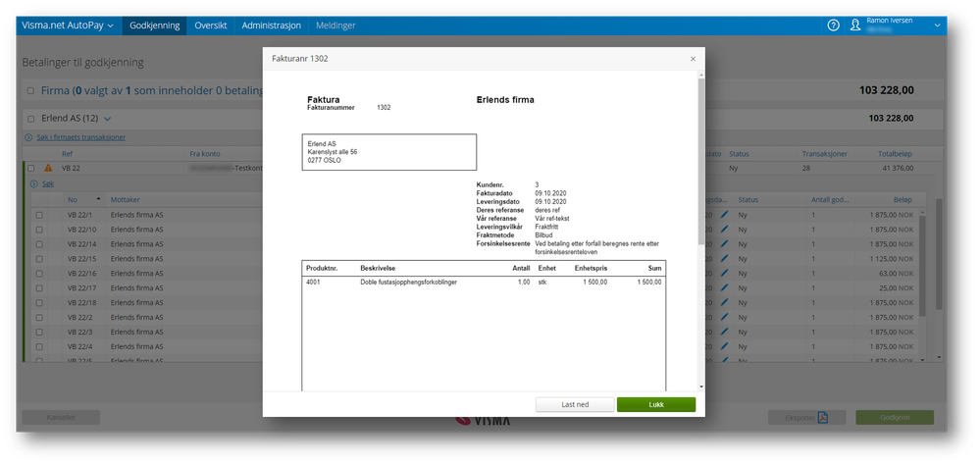Expand the user menu chevron next to Ramon Iversen
980x465 pixels.
(937, 26)
